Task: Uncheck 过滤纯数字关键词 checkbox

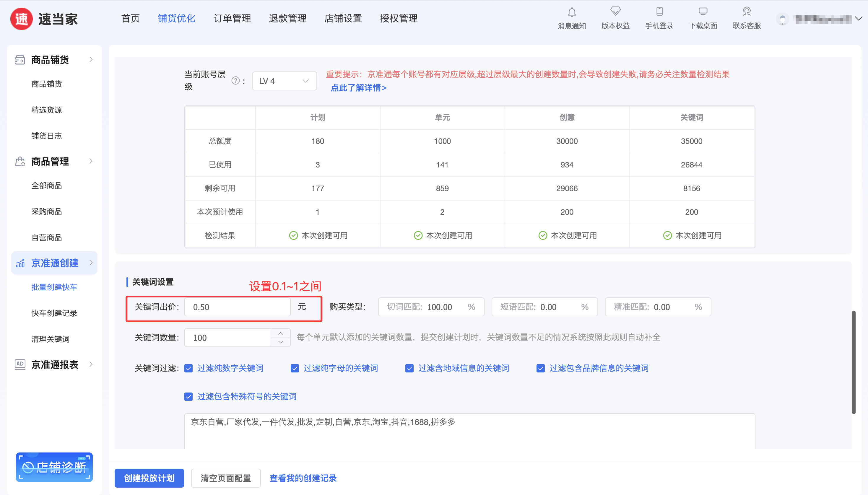Action: click(188, 368)
